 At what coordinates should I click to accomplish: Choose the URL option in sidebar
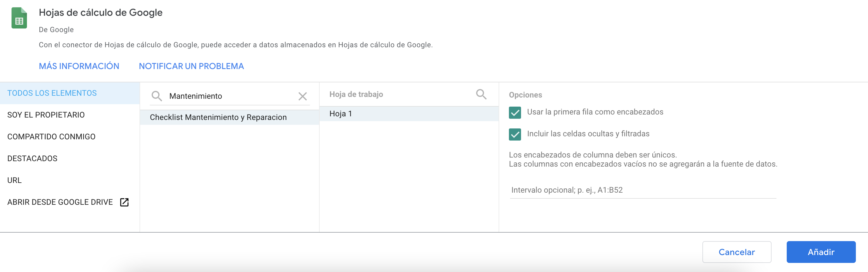point(70,181)
